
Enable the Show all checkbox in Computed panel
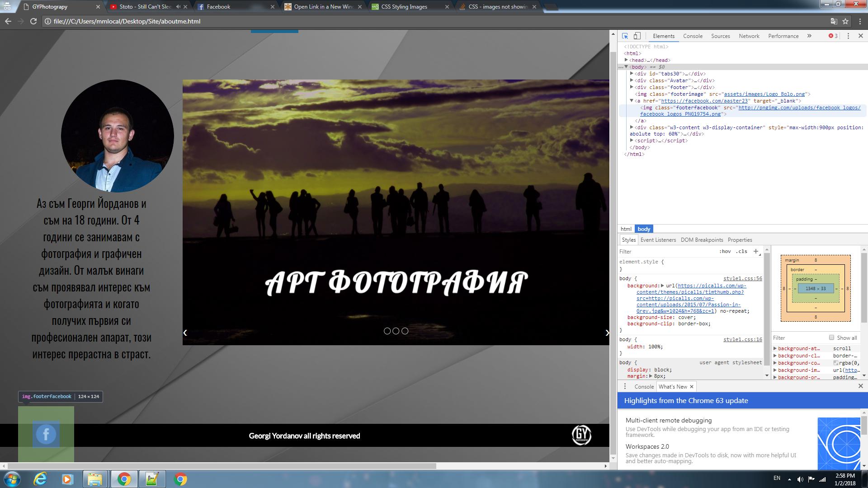coord(832,338)
